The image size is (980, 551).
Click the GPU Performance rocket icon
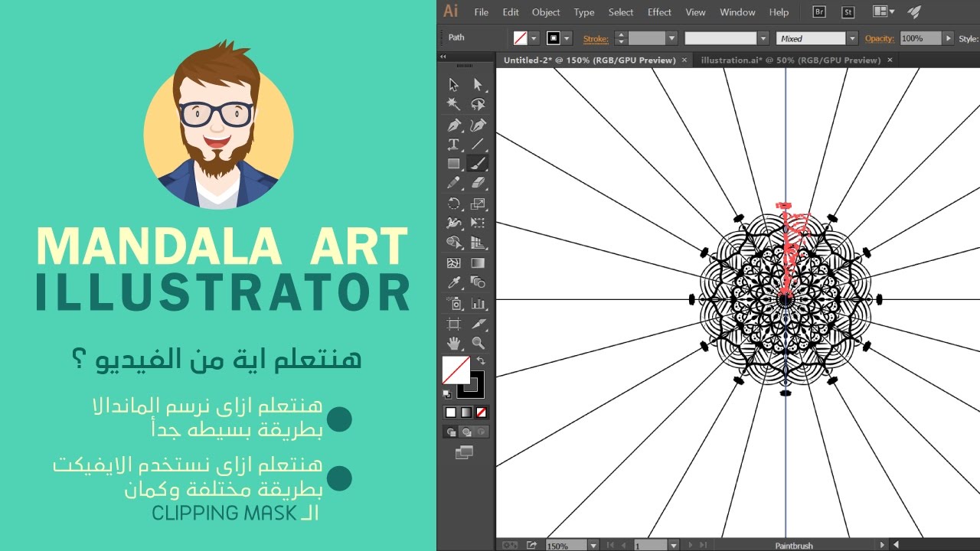pyautogui.click(x=914, y=12)
